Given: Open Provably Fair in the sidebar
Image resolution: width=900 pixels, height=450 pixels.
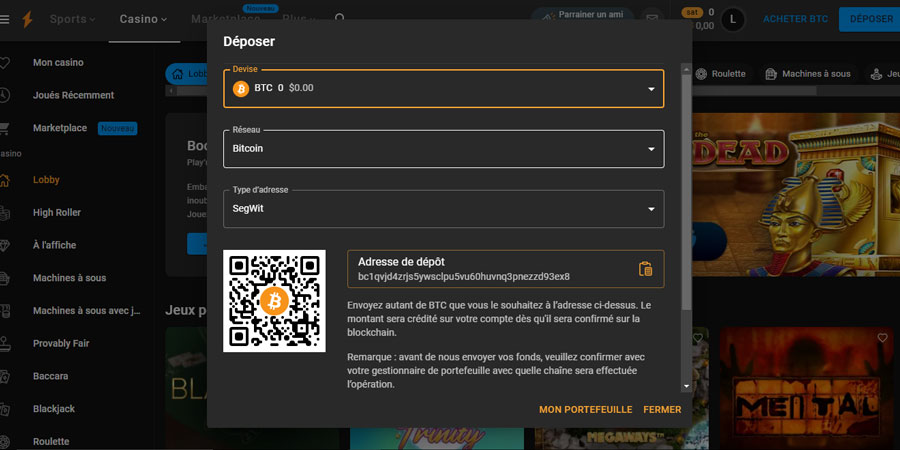Looking at the screenshot, I should point(61,343).
